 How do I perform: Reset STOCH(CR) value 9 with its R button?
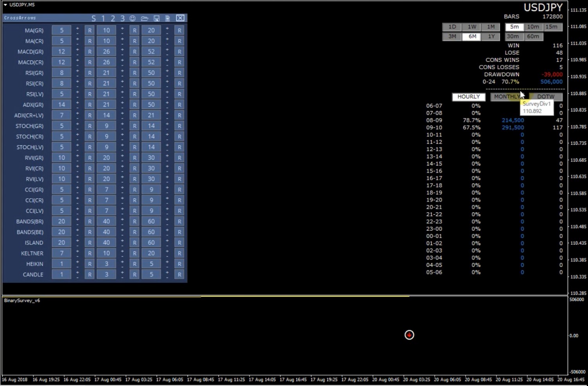(x=134, y=136)
